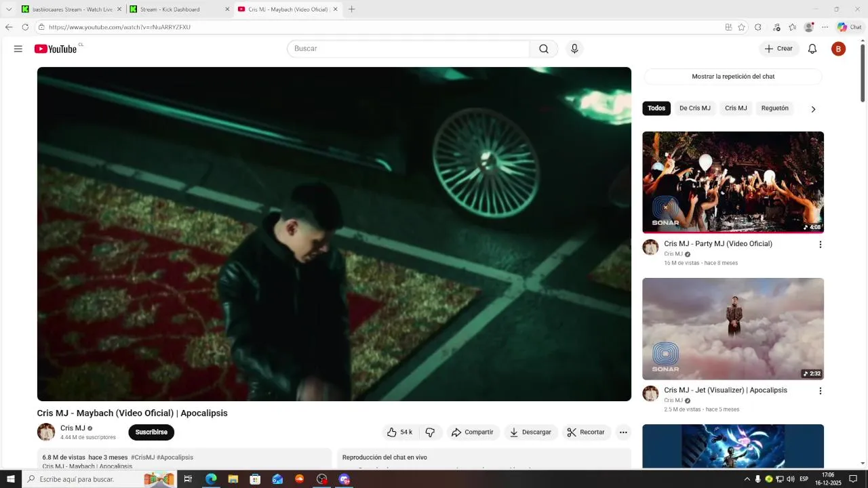Select the Cris MJ filter chip

click(x=736, y=108)
